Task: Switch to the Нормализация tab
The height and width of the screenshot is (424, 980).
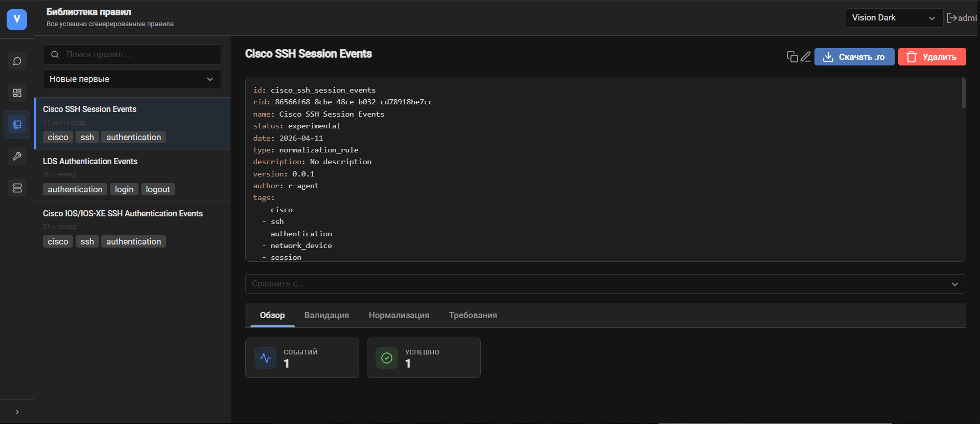Action: click(399, 316)
